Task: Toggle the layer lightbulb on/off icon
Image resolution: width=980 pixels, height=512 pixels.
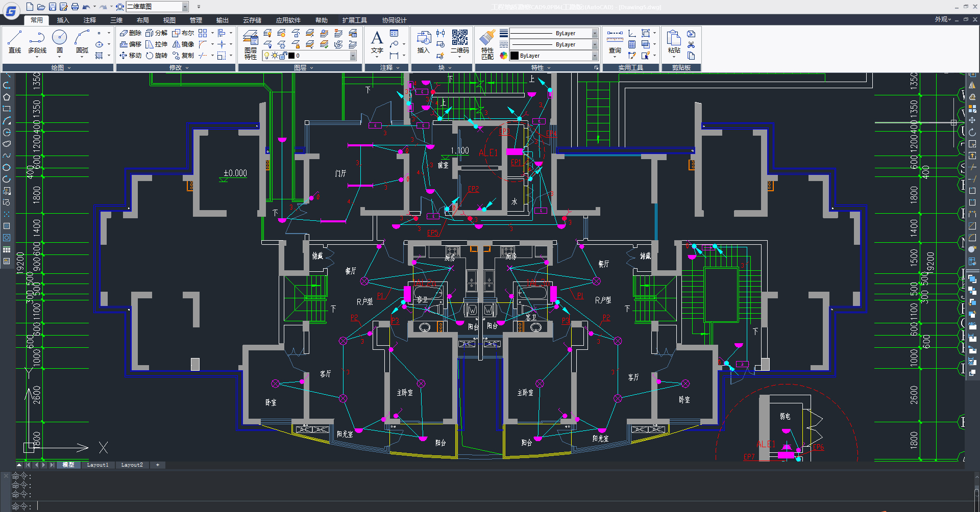Action: tap(266, 56)
